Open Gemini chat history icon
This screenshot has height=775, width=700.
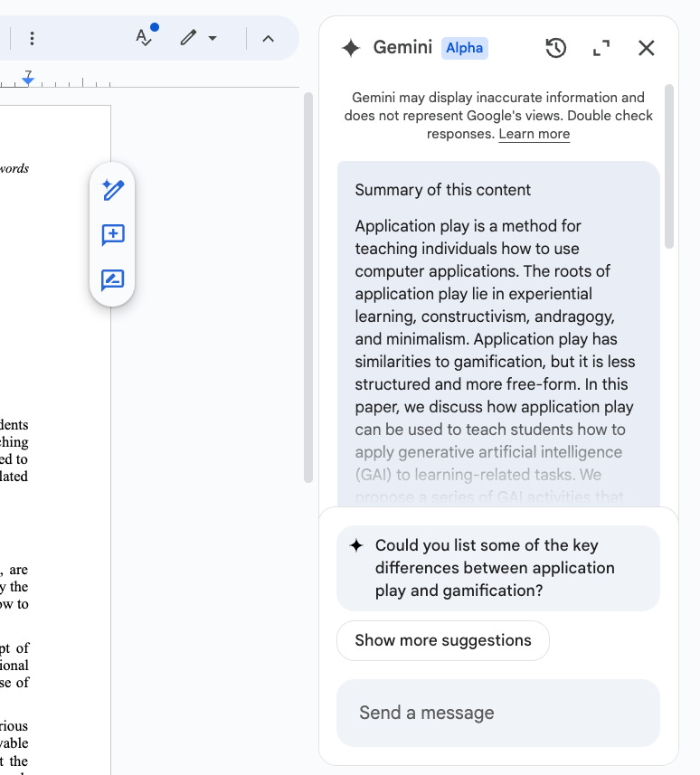[x=555, y=48]
